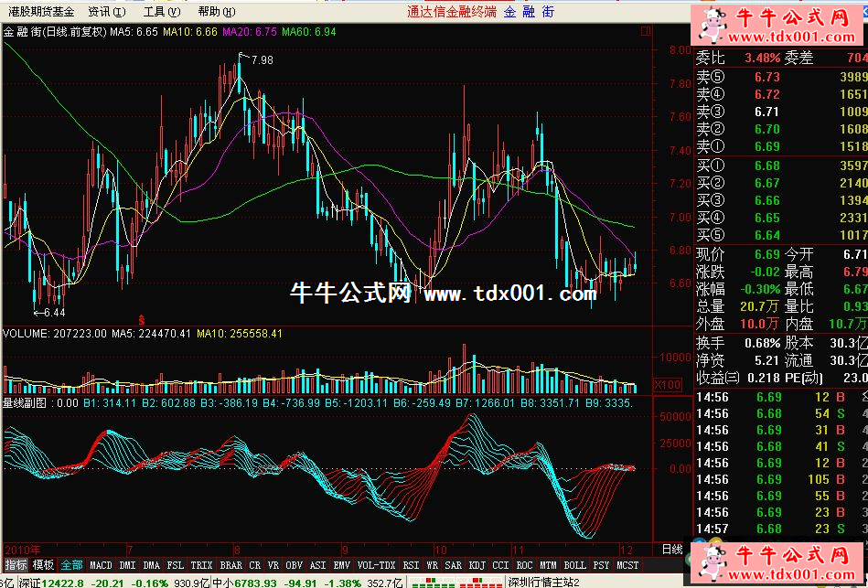Switch to the 指标 tab

click(16, 565)
